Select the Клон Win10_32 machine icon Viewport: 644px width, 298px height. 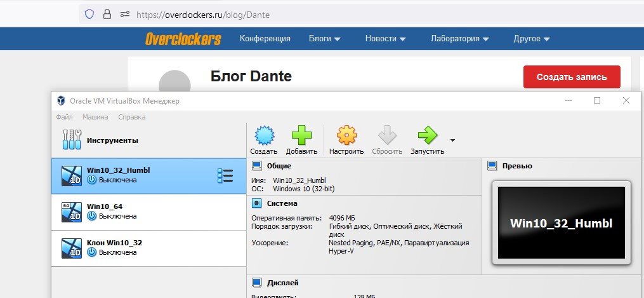72,248
